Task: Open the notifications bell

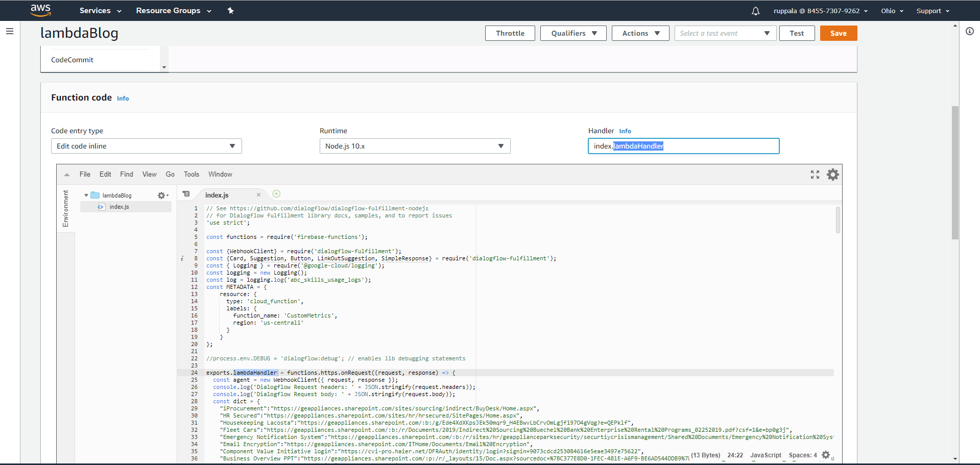Action: [x=755, y=10]
